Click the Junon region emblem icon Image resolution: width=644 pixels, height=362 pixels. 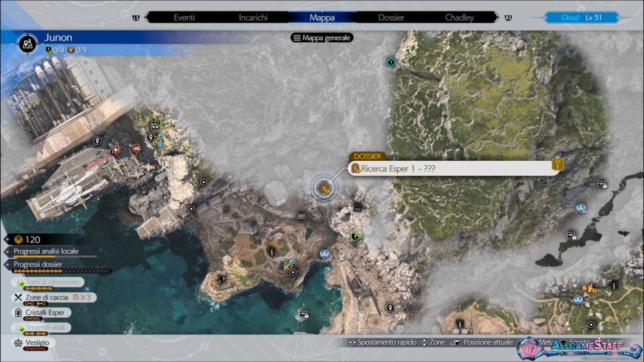click(x=28, y=44)
